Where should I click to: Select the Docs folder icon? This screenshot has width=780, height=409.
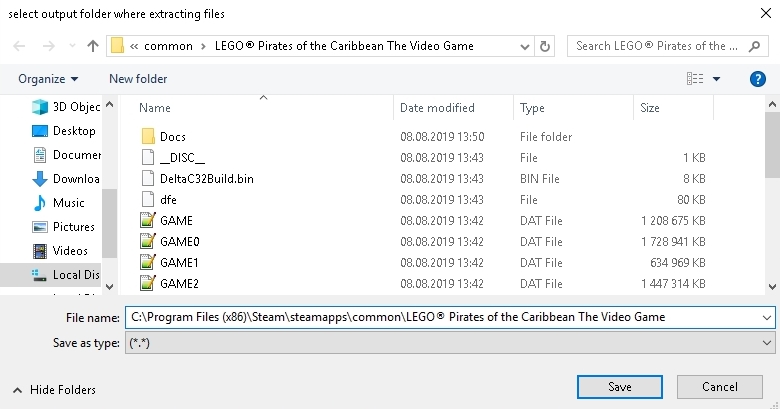click(147, 136)
